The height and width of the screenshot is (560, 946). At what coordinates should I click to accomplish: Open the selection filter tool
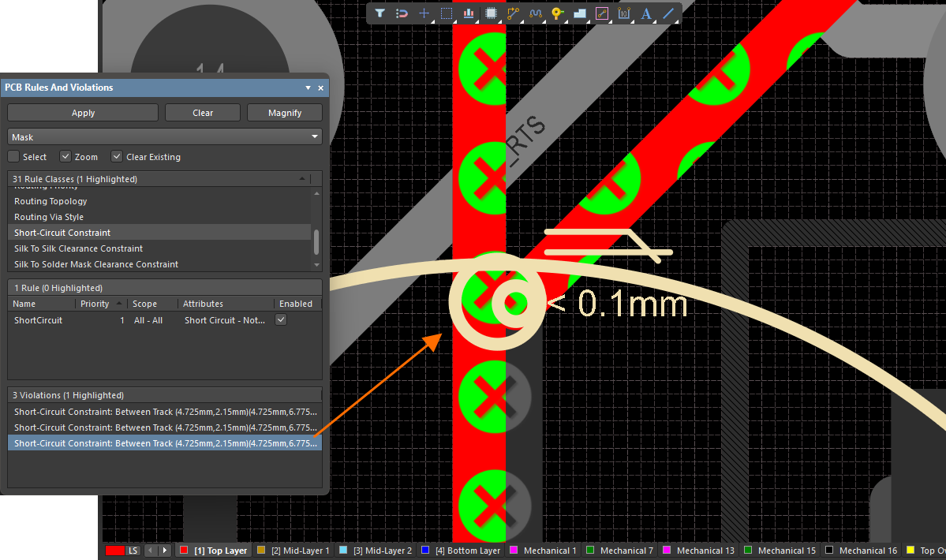click(x=380, y=13)
